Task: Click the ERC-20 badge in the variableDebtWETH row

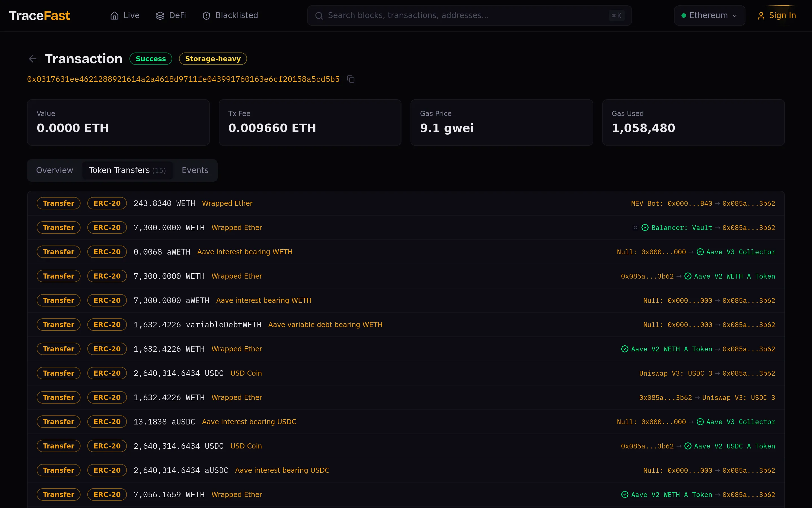Action: pyautogui.click(x=107, y=325)
